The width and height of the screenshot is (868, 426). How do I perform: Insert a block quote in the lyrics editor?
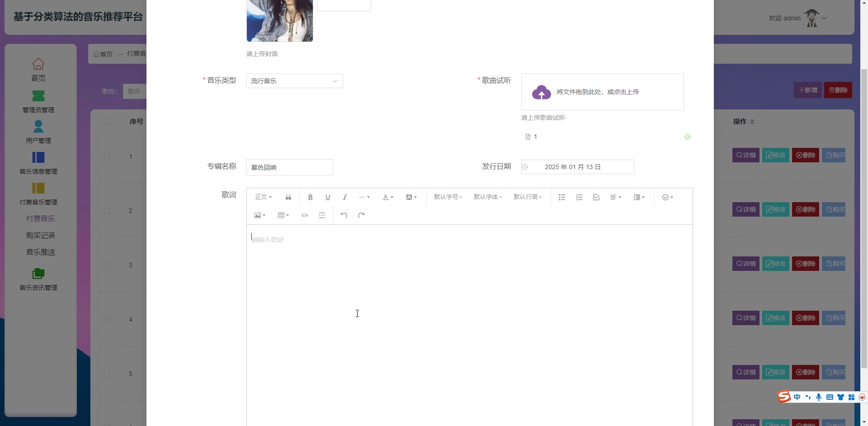pos(288,197)
